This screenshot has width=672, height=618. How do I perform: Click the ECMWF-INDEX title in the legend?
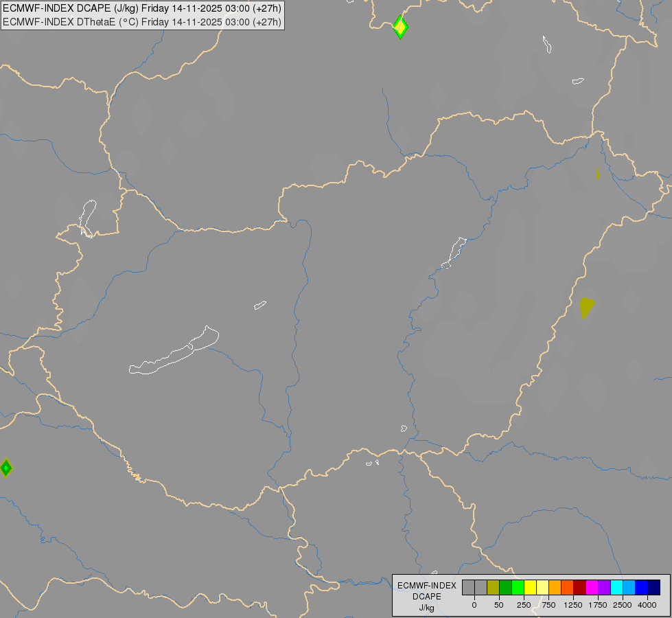[x=427, y=586]
